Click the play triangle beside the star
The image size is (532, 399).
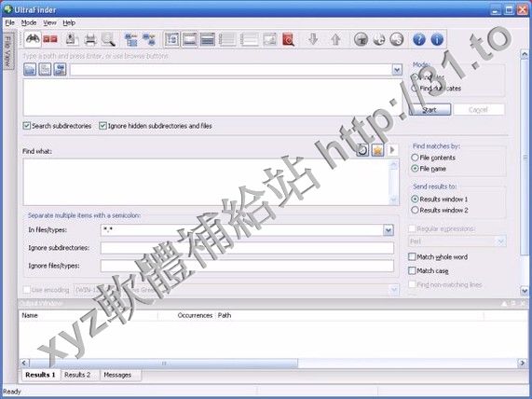(392, 150)
